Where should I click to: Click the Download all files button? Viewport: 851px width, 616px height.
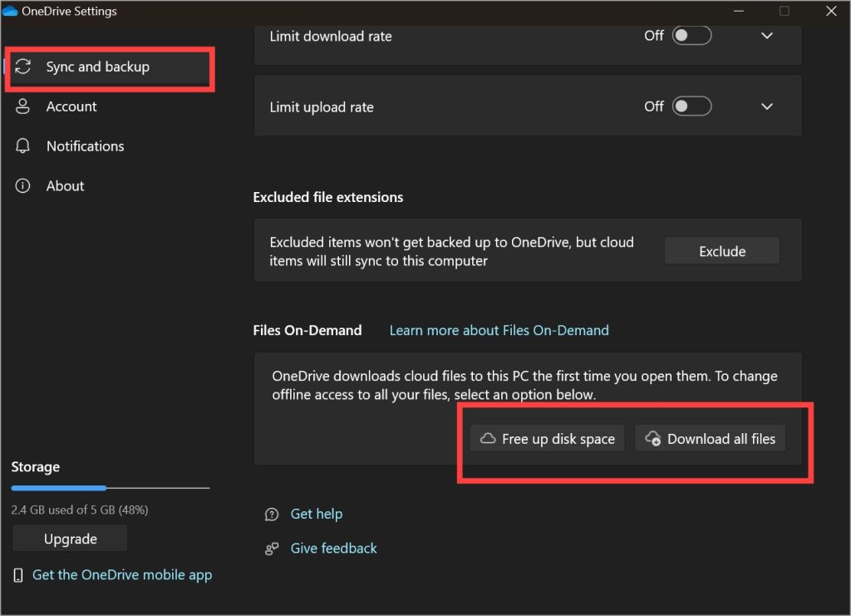pos(710,439)
